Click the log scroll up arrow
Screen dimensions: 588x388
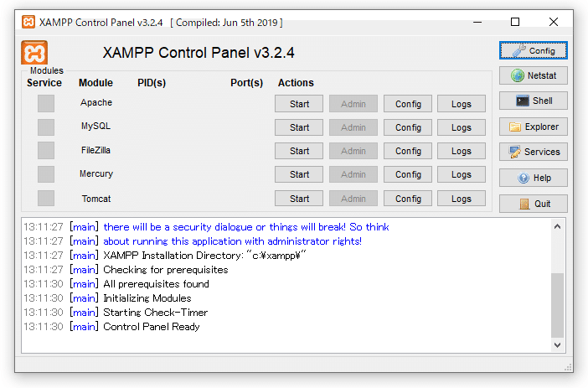click(x=558, y=227)
